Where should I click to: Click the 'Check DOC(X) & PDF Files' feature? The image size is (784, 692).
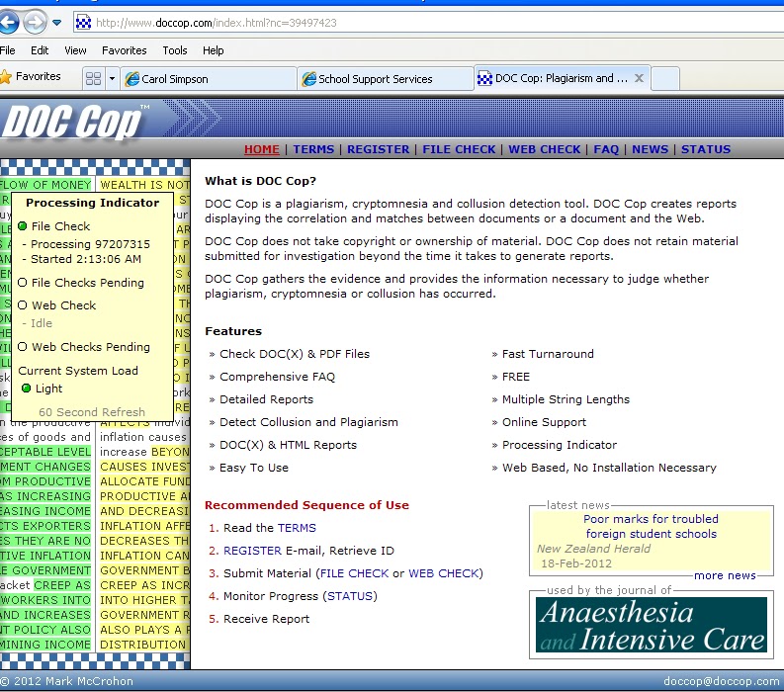[295, 354]
